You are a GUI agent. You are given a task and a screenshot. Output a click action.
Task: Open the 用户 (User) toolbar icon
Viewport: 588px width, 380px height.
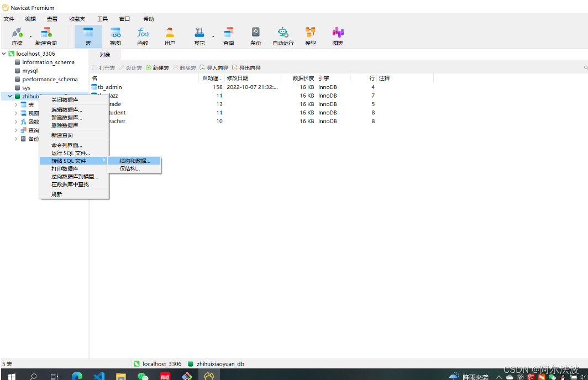pyautogui.click(x=170, y=36)
